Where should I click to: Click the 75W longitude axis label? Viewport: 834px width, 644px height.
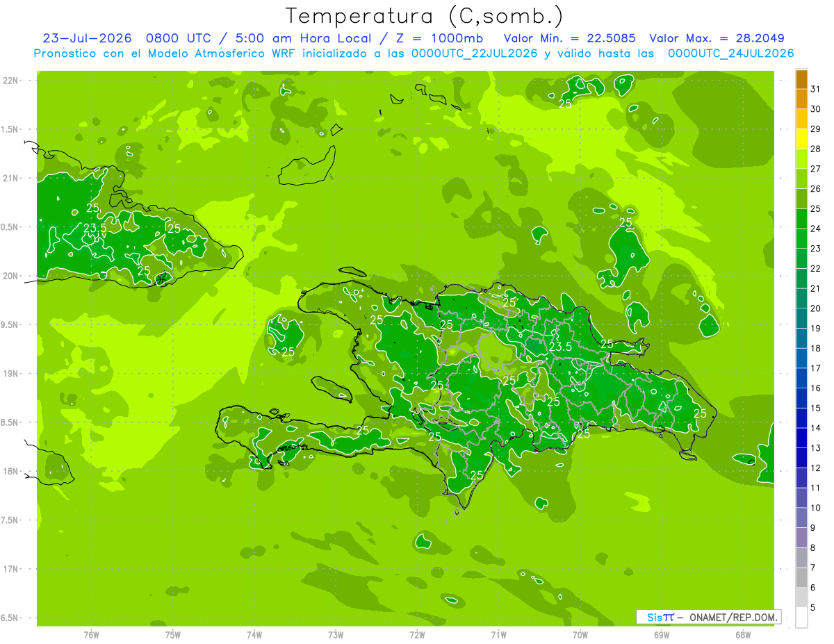coord(173,634)
